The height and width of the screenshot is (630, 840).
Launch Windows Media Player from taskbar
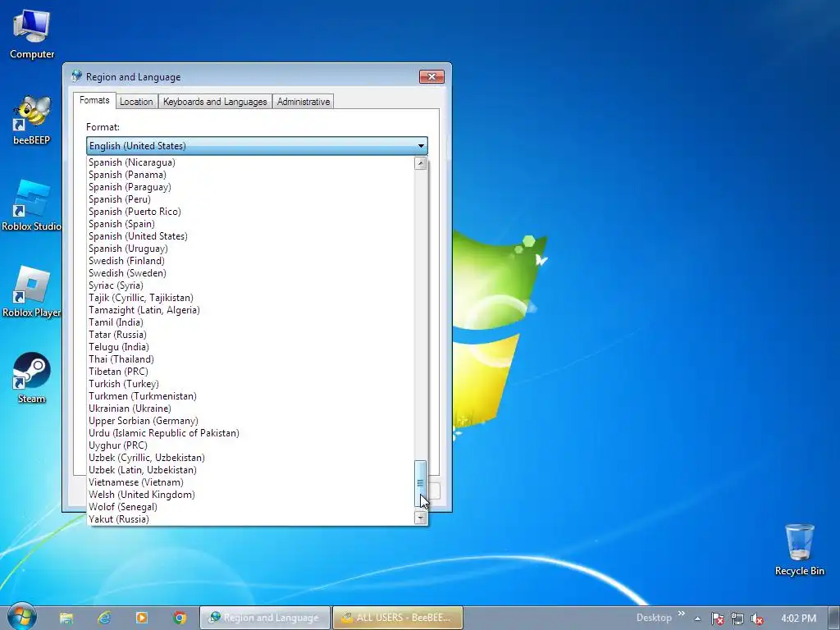point(142,618)
